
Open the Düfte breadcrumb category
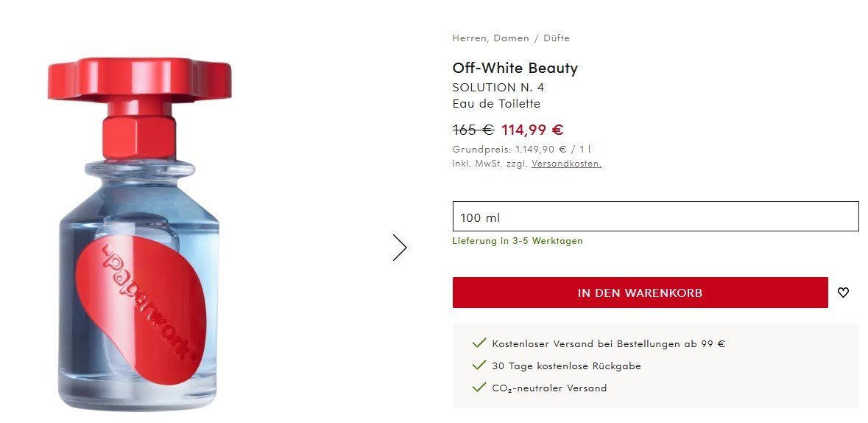point(556,38)
